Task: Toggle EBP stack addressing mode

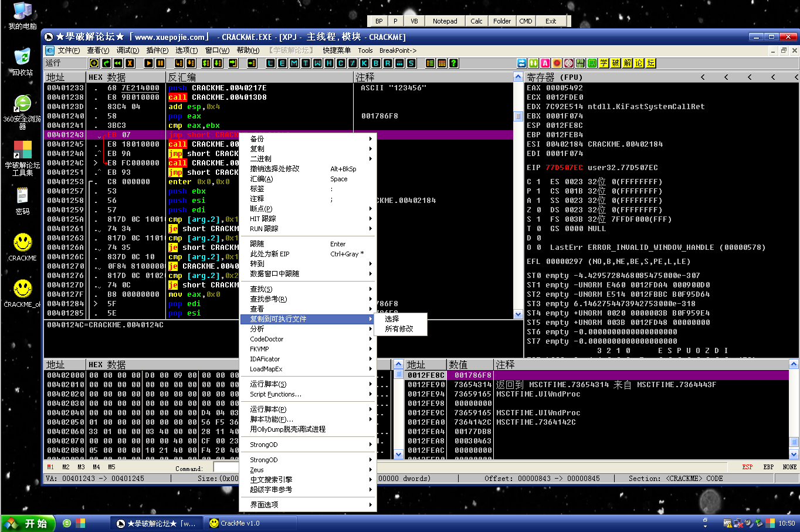Action: point(768,467)
